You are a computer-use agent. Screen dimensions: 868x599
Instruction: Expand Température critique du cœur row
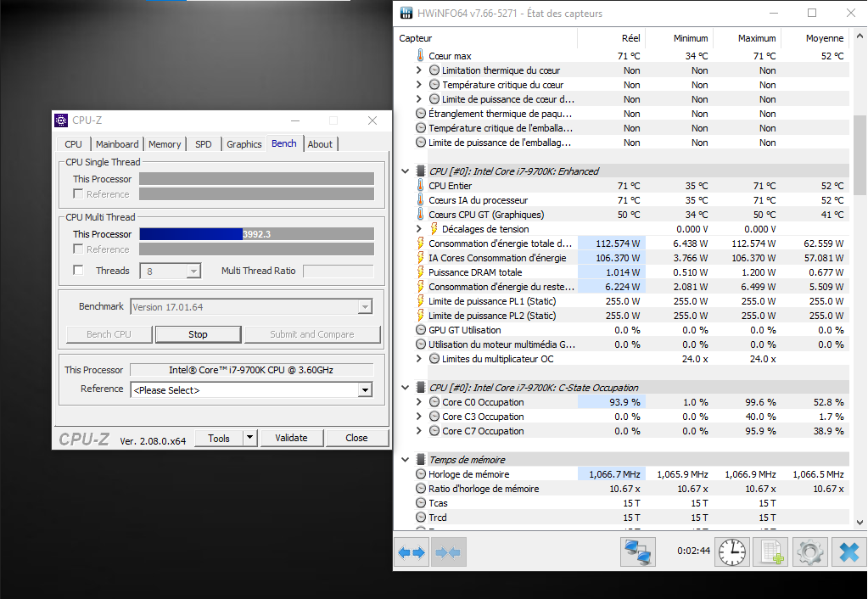tap(419, 85)
